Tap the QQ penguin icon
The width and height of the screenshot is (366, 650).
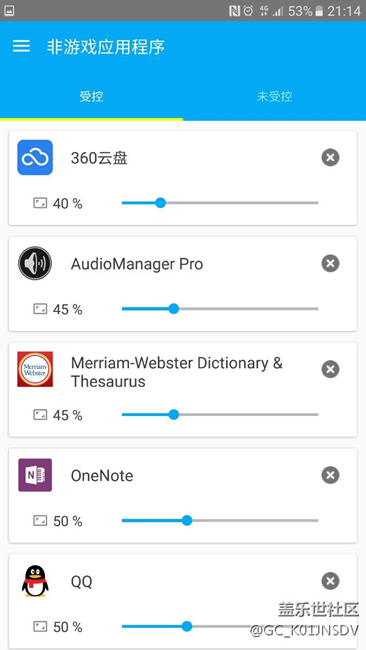(x=35, y=581)
